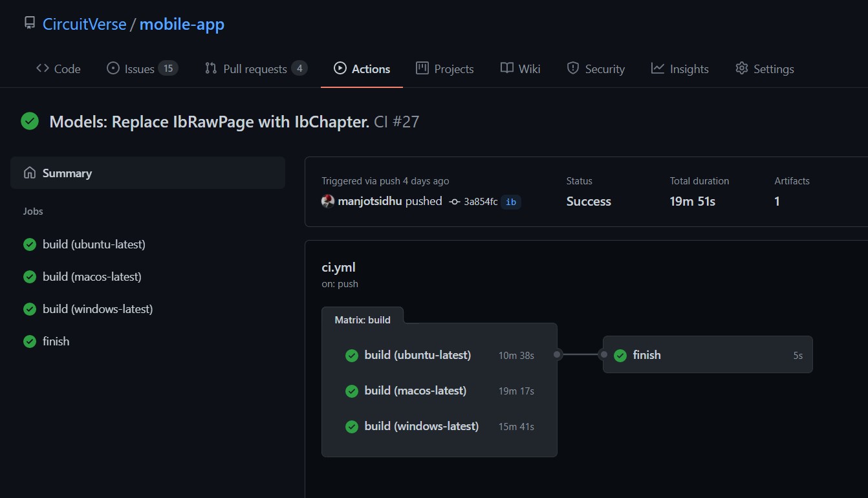
Task: Click the ci.yml workflow file name
Action: pos(338,267)
